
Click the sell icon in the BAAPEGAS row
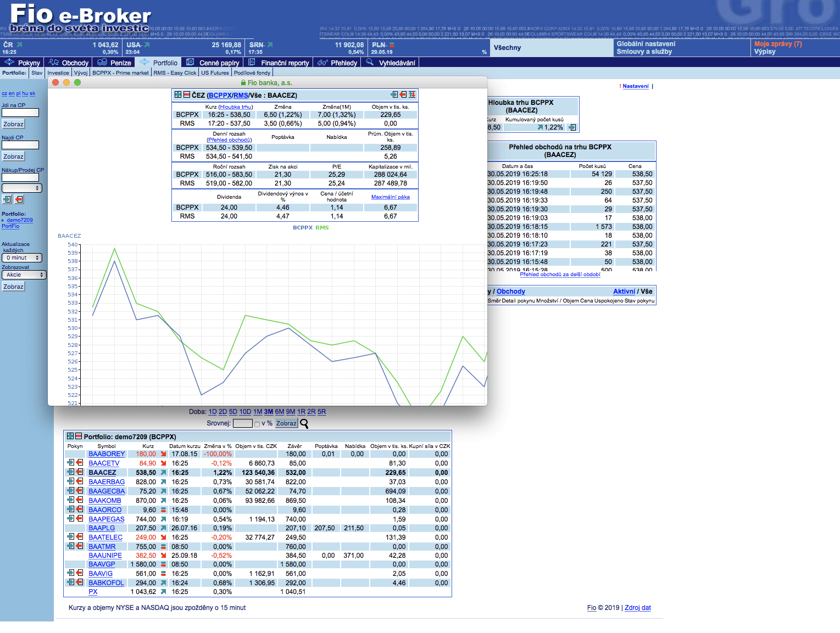click(80, 518)
